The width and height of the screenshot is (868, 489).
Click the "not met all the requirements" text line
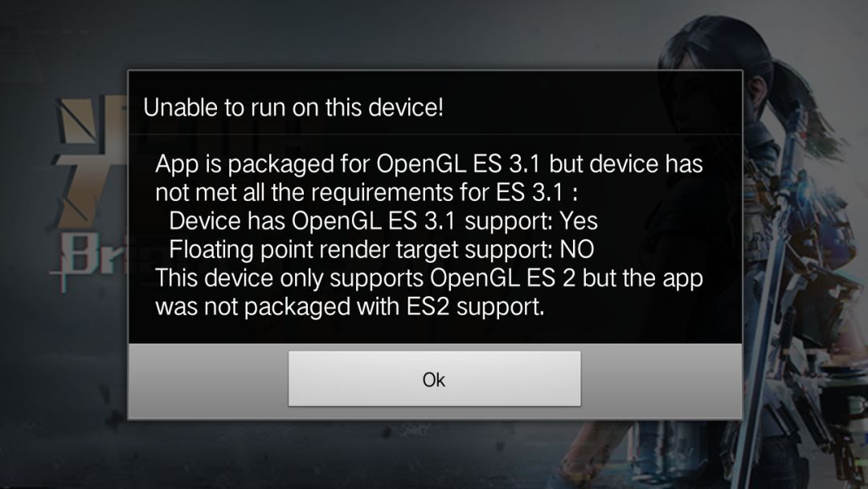tap(366, 192)
